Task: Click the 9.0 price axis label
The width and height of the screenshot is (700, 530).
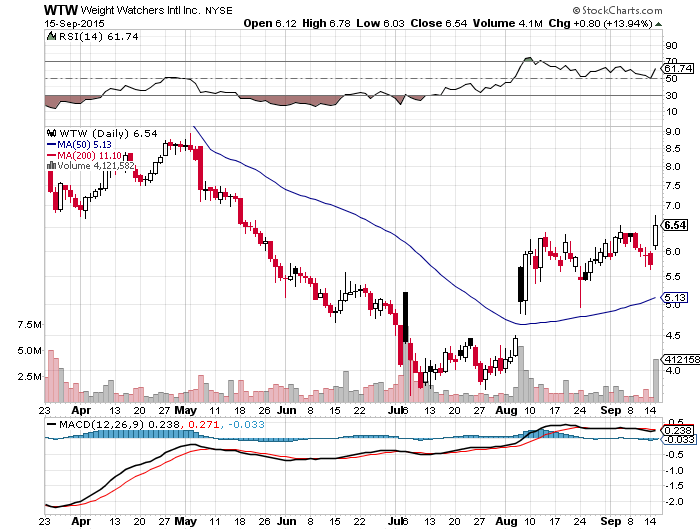Action: click(673, 132)
